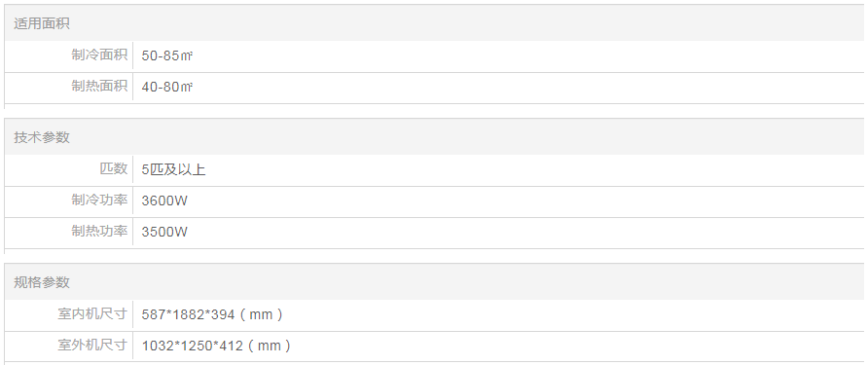Click the 匹数 table row

click(434, 170)
